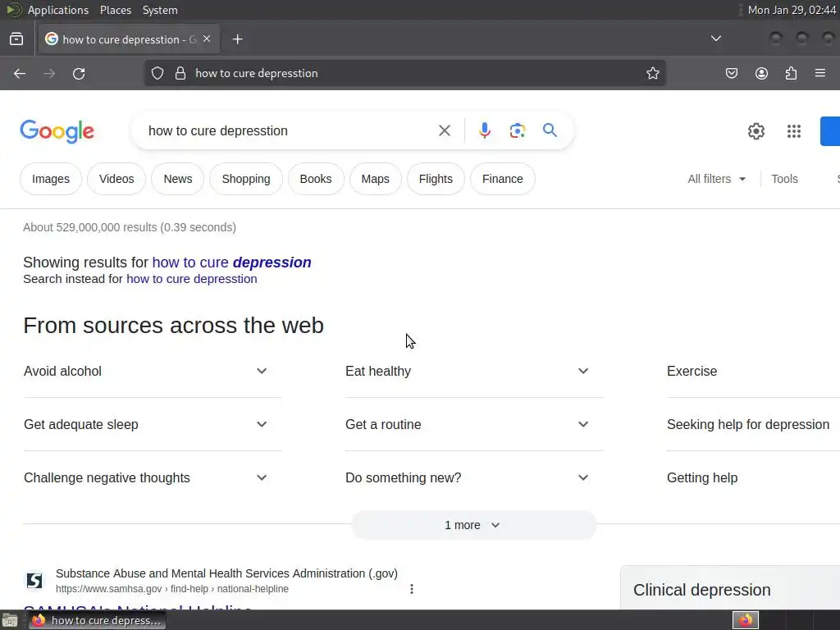Open Finance filter
The image size is (840, 630).
[x=503, y=179]
